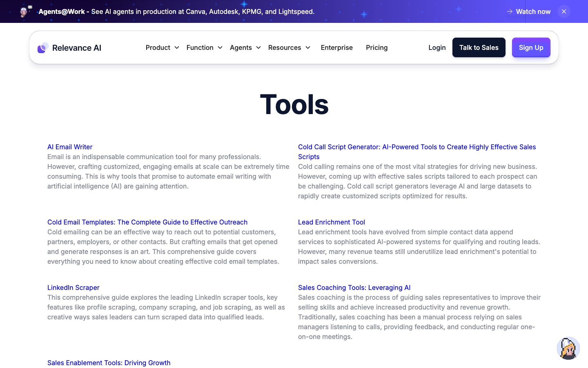Open Cold Email Templates guide link
Image resolution: width=588 pixels, height=368 pixels.
(x=147, y=222)
